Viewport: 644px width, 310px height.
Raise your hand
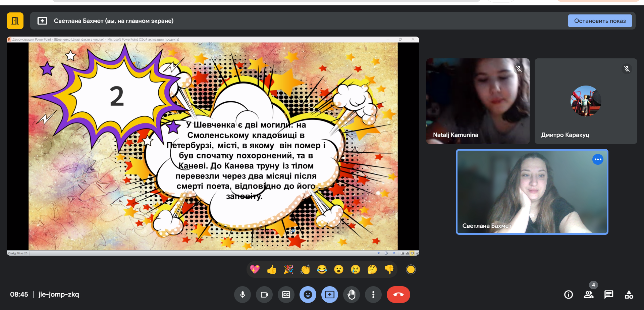tap(352, 295)
